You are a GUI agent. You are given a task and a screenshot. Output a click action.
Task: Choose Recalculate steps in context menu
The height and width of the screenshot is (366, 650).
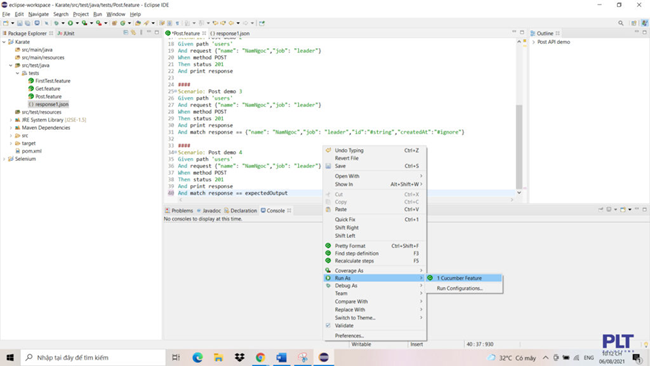[x=375, y=261]
